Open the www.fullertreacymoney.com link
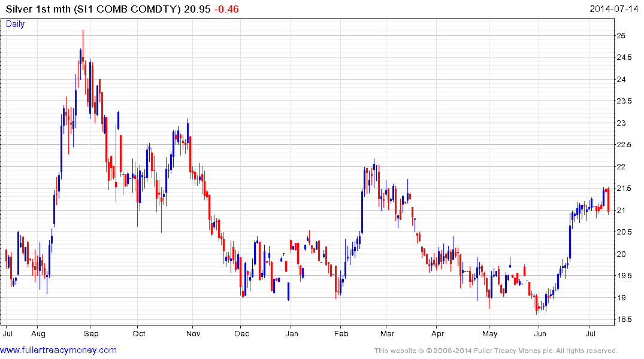Viewport: 644px width, 359px height. (x=58, y=350)
